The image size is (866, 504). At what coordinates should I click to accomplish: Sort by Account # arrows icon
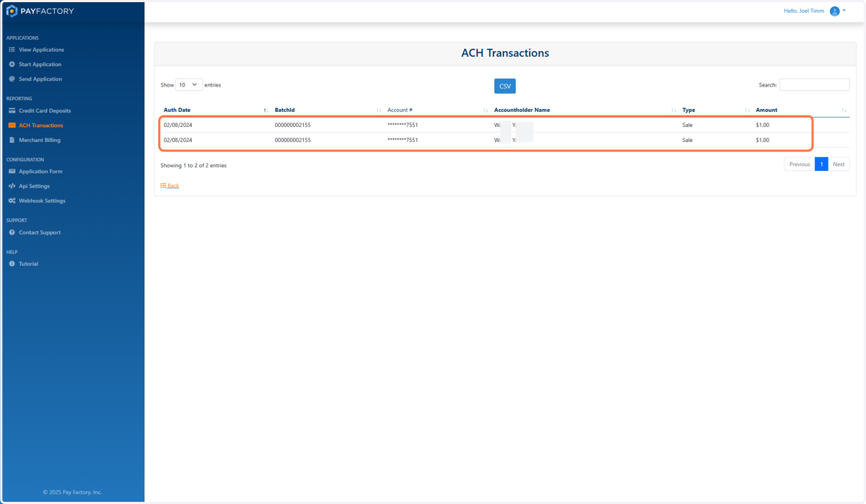pos(486,110)
